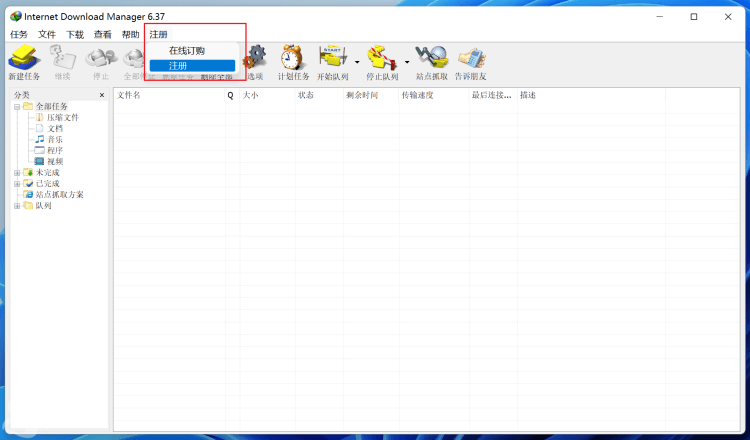750x440 pixels.
Task: Close the 分类 categories panel
Action: coord(102,95)
